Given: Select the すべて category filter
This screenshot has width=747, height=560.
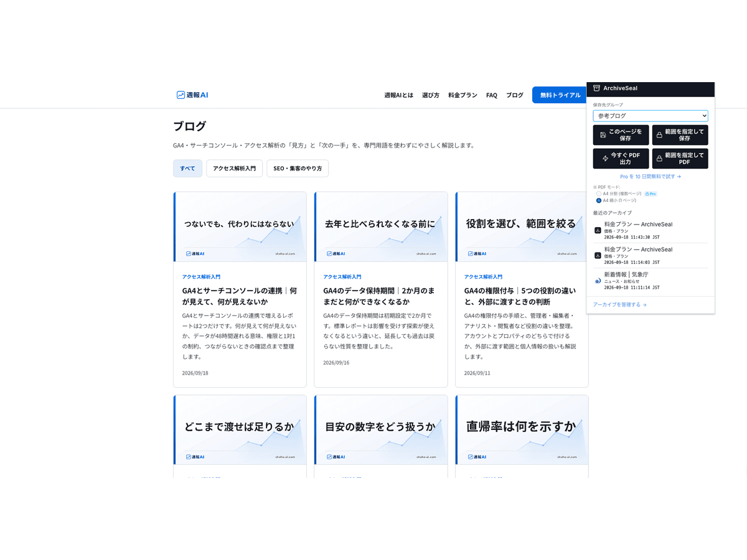Looking at the screenshot, I should tap(187, 169).
